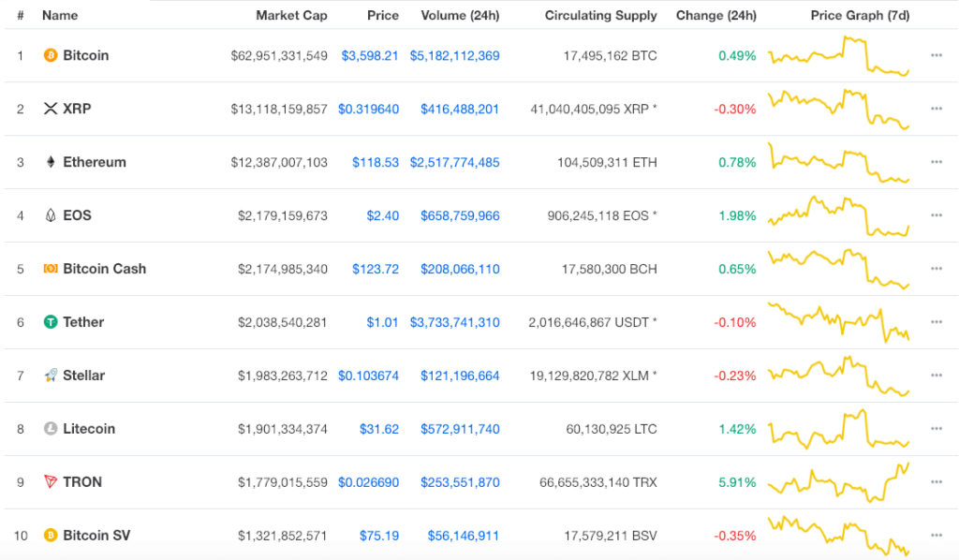
Task: Click the green Tether icon
Action: point(51,321)
